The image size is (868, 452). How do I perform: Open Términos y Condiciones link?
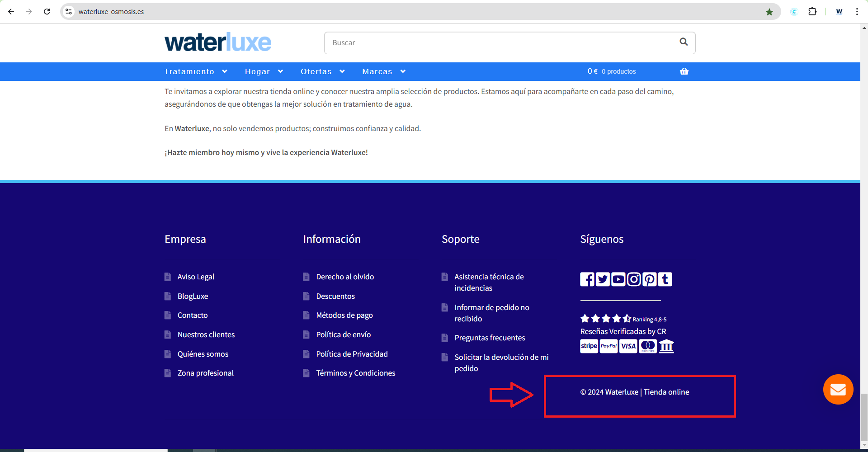[356, 373]
